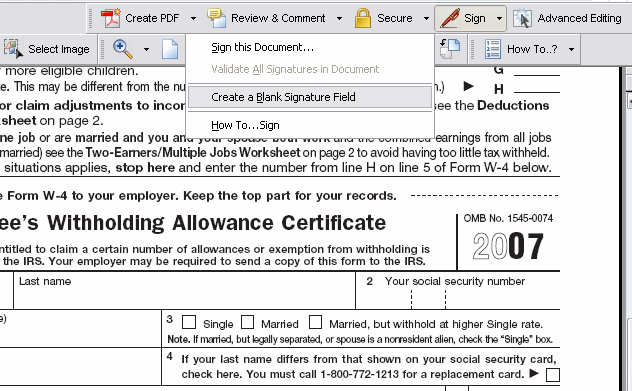Open the zoom tool dropdown arrow
632x391 pixels.
tap(146, 50)
